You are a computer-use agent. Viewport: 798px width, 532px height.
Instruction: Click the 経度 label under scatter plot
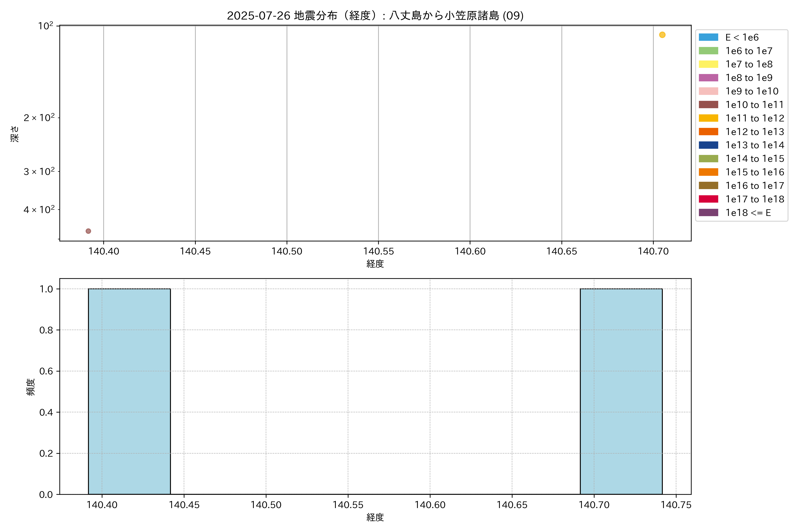tap(375, 264)
